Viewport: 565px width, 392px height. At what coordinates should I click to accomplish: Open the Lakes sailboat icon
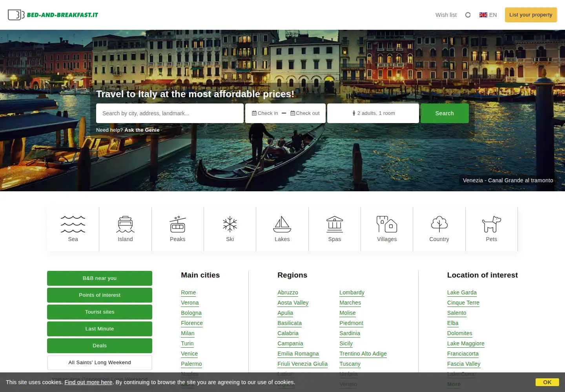(x=282, y=224)
